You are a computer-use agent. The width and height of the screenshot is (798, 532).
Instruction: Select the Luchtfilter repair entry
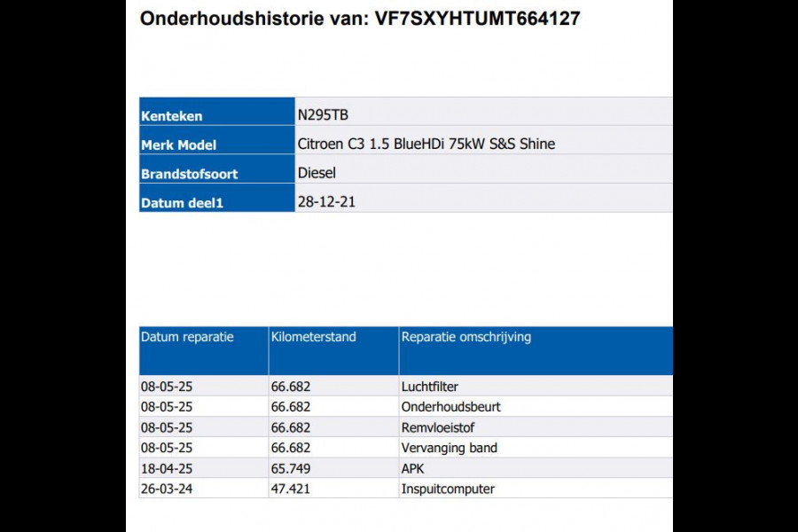point(429,387)
